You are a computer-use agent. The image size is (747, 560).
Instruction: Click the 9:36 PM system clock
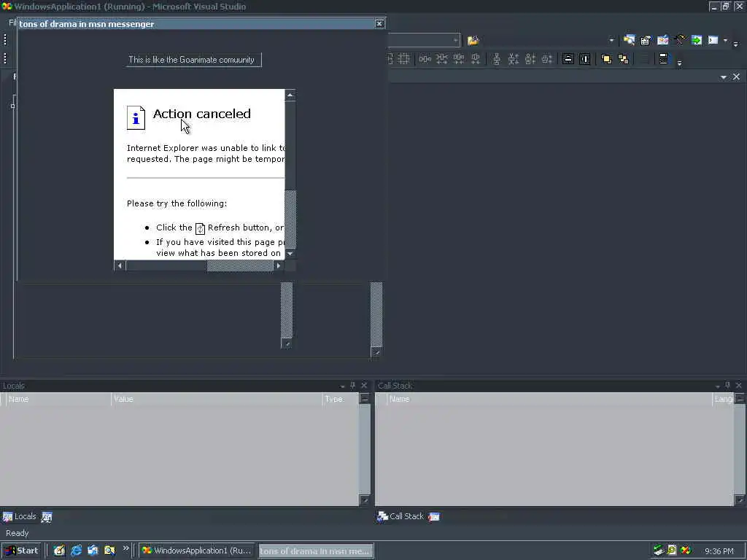[719, 551]
